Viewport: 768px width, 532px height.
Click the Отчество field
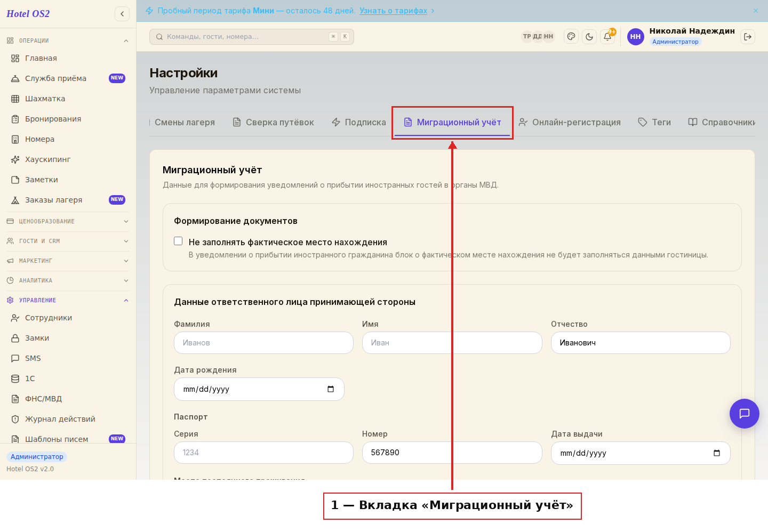click(641, 343)
